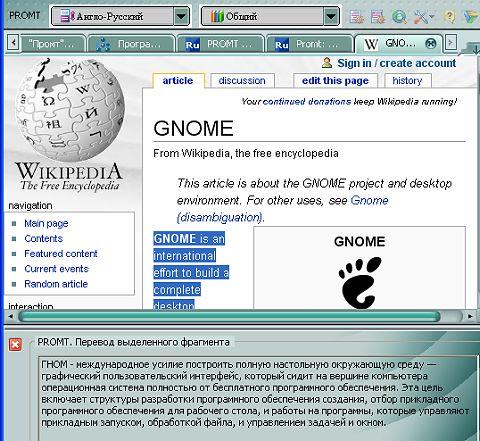Click the Wikipedia W favicon on the tab
480x441 pixels.
[x=371, y=44]
